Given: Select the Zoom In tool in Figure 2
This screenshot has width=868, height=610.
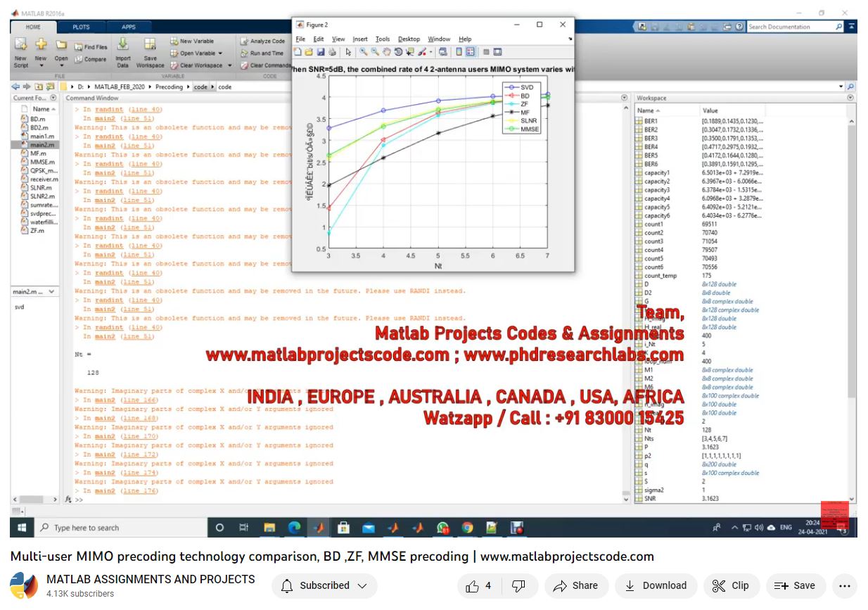Looking at the screenshot, I should click(364, 52).
